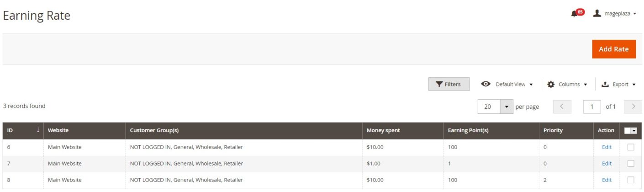644x192 pixels.
Task: Expand the select-all mass action dropdown
Action: [x=634, y=131]
